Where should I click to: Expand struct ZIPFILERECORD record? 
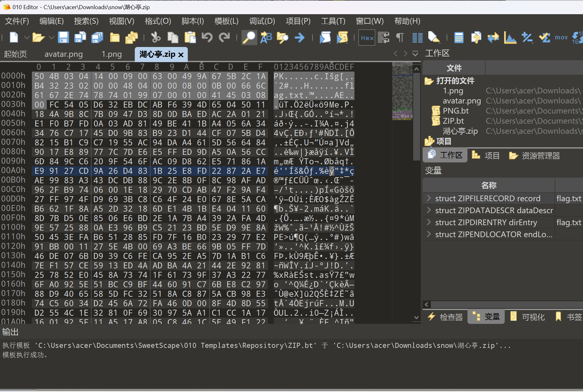pyautogui.click(x=429, y=198)
